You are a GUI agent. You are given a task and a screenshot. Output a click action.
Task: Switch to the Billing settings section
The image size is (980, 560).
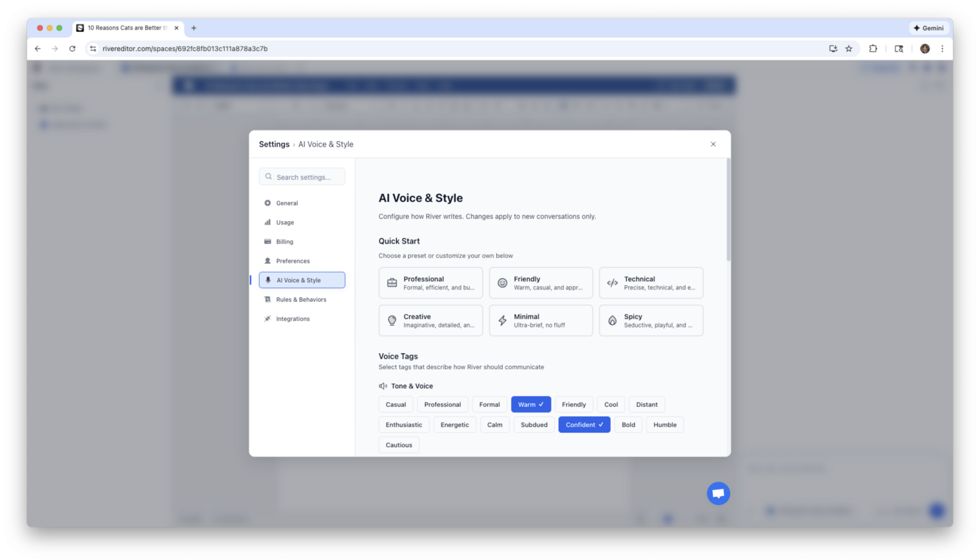tap(285, 241)
